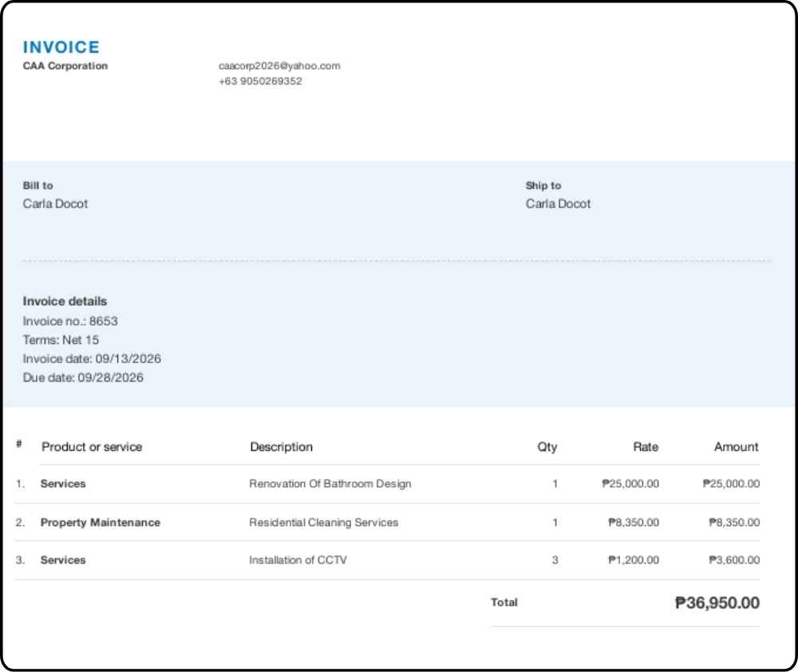Select the ₱1,200.00 rate

point(634,560)
